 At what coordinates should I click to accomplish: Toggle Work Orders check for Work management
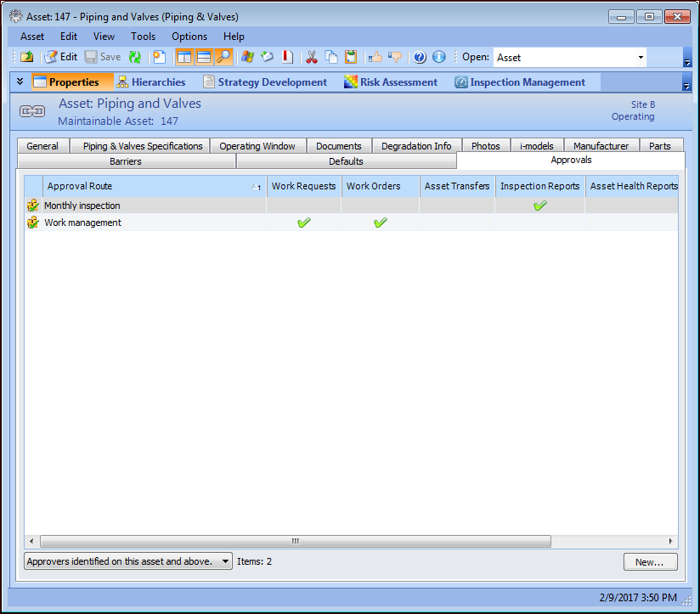(x=380, y=223)
